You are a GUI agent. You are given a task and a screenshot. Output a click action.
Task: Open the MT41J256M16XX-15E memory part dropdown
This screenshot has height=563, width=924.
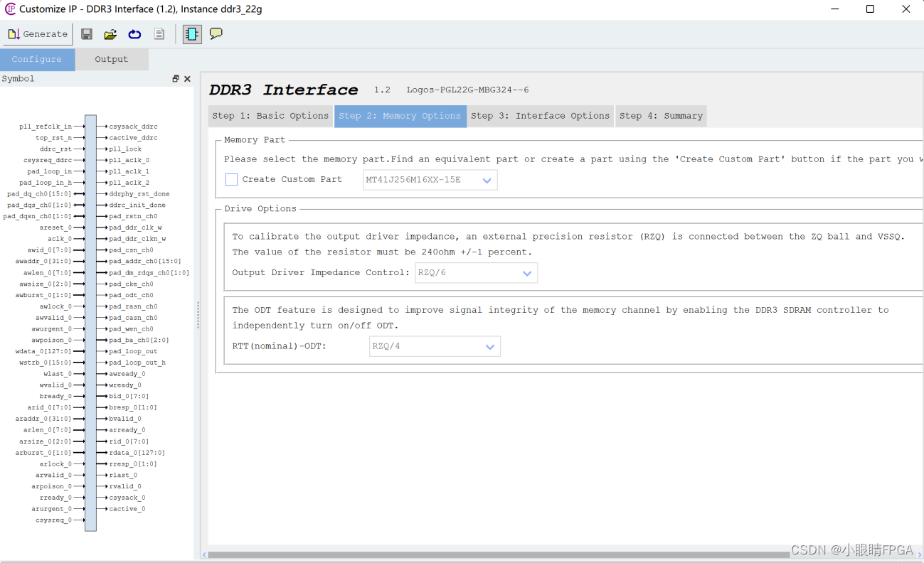coord(430,180)
